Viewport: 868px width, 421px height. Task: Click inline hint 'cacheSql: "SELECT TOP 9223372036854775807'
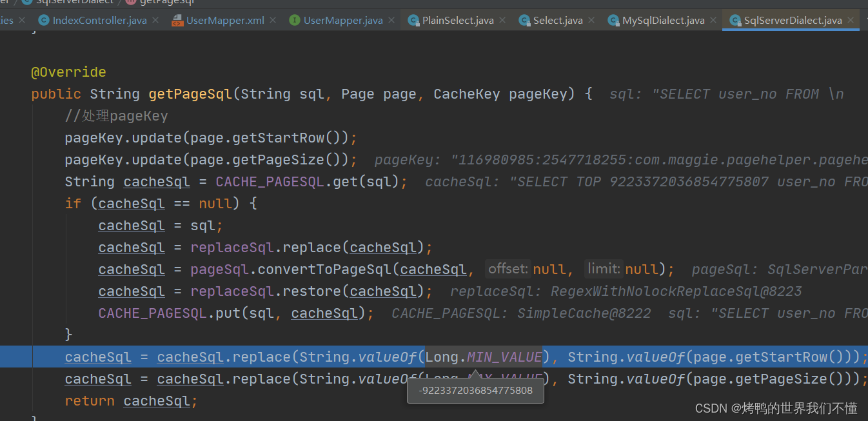(x=646, y=182)
